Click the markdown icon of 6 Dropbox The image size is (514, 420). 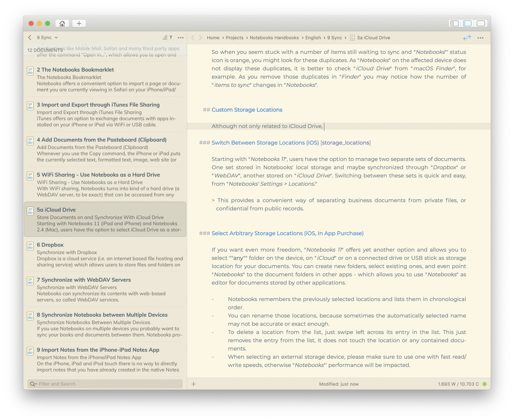(30, 246)
